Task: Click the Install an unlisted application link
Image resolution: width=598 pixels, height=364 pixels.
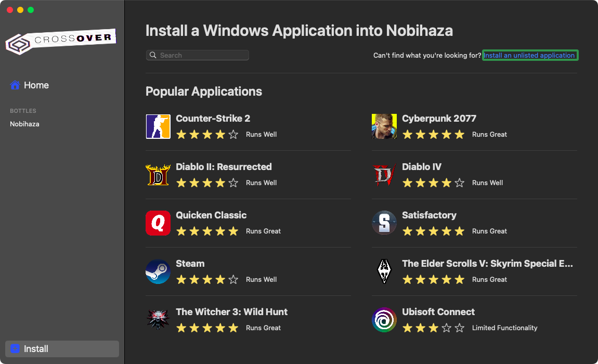Action: 529,55
